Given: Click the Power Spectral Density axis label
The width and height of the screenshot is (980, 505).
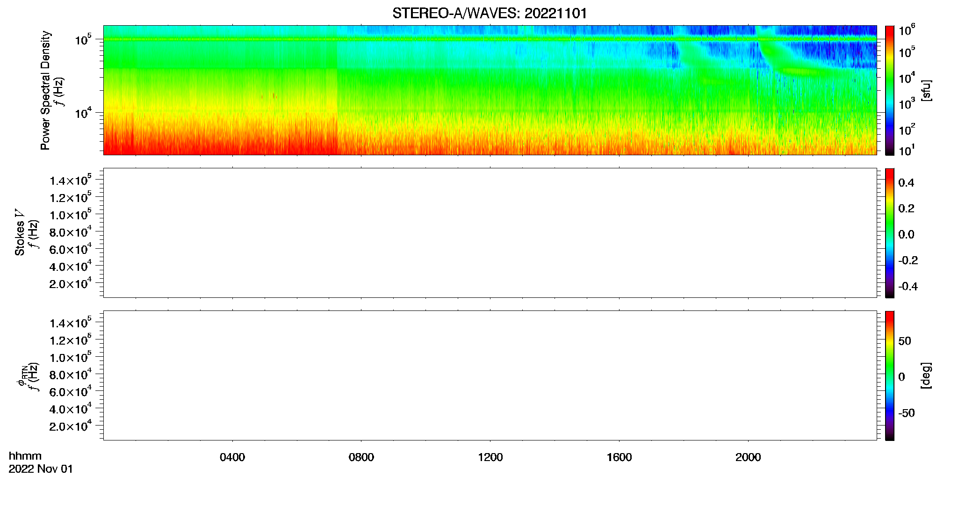Looking at the screenshot, I should click(x=45, y=90).
